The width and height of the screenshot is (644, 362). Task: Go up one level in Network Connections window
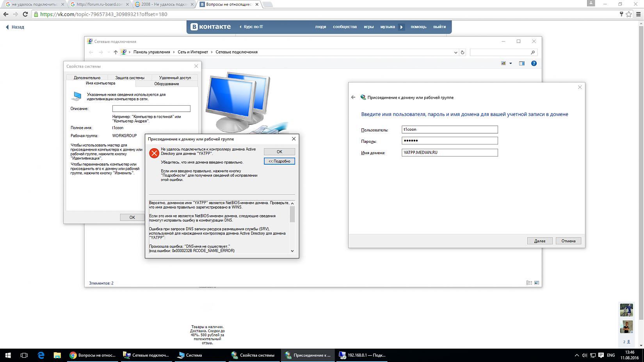[x=116, y=52]
